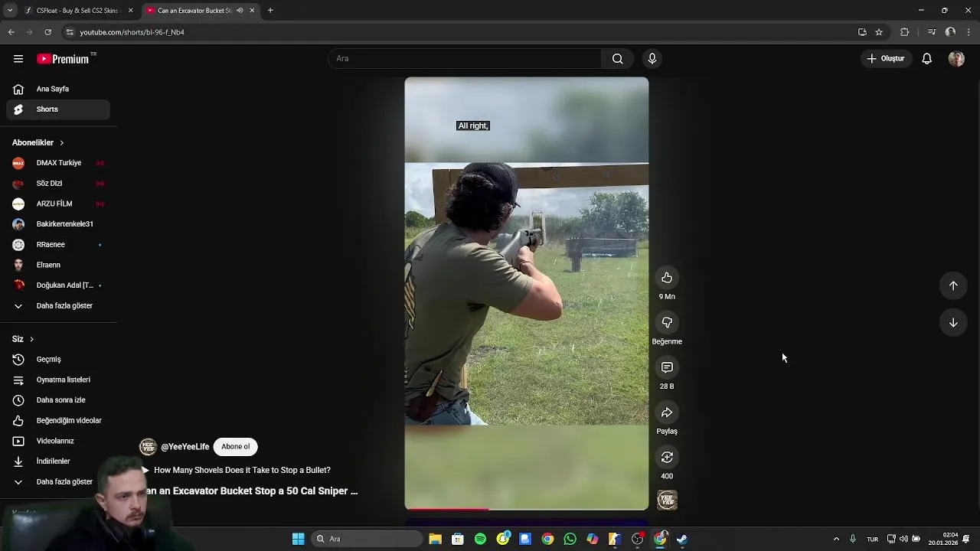Expand Siz section chevron
This screenshot has height=551, width=980.
[x=31, y=339]
